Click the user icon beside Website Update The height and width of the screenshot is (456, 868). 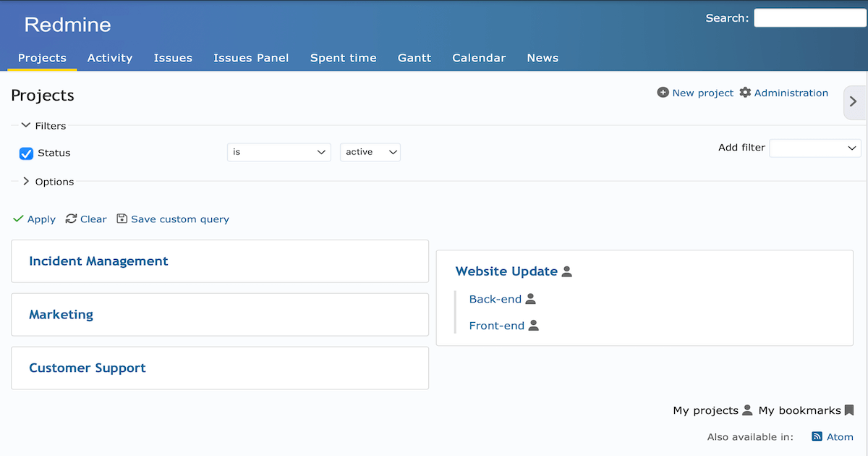point(567,271)
